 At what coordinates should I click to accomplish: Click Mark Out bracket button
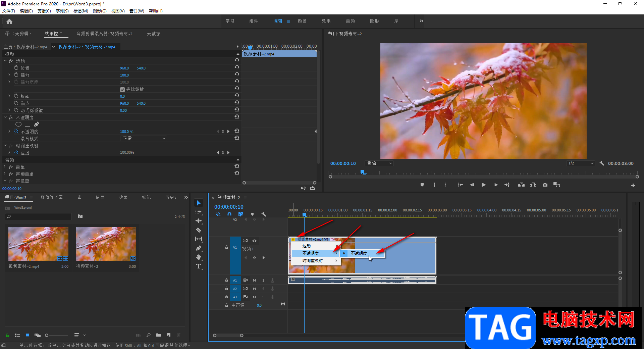[445, 185]
